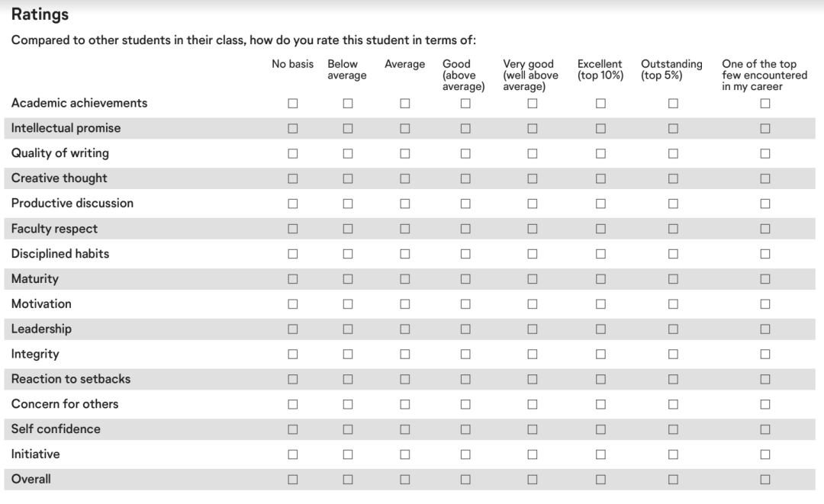
Task: Check Excellent for Initiative
Action: [600, 454]
